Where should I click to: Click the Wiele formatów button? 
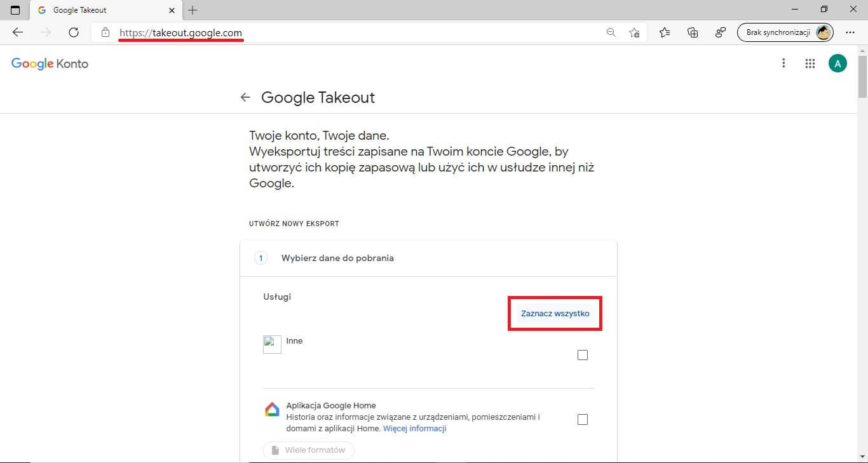pyautogui.click(x=309, y=450)
